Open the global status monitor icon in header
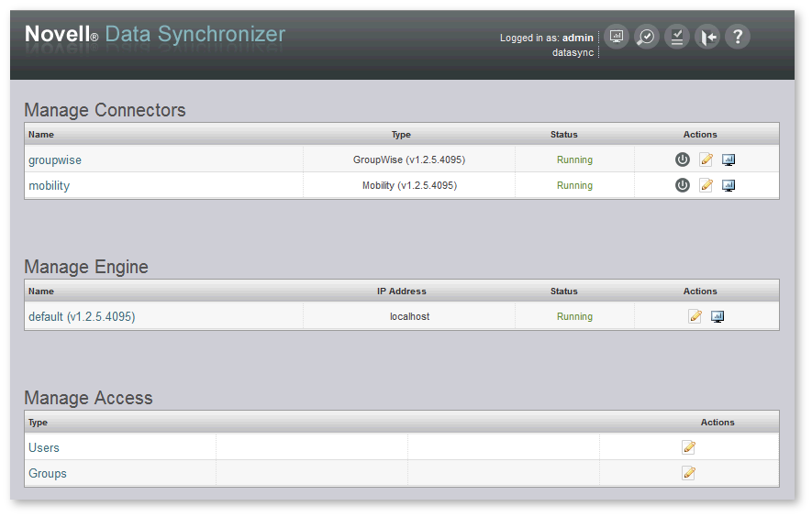812x517 pixels. (x=617, y=37)
